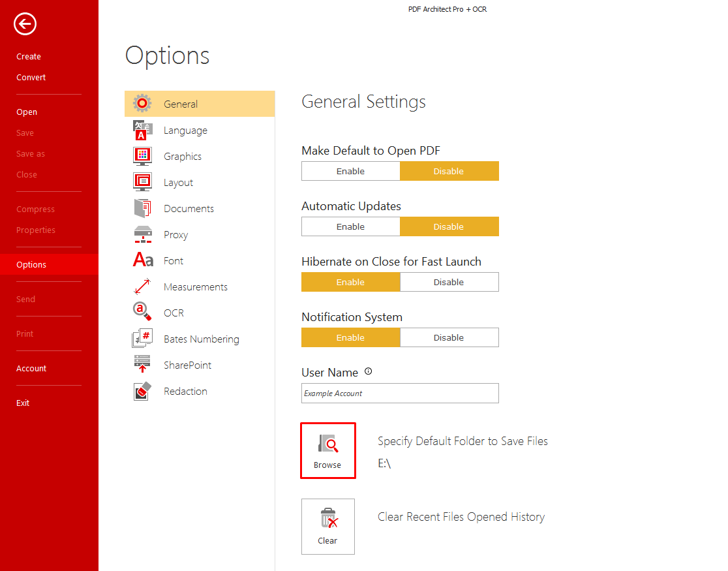This screenshot has height=571, width=728.
Task: Enable Make Default to Open PDF
Action: point(350,171)
